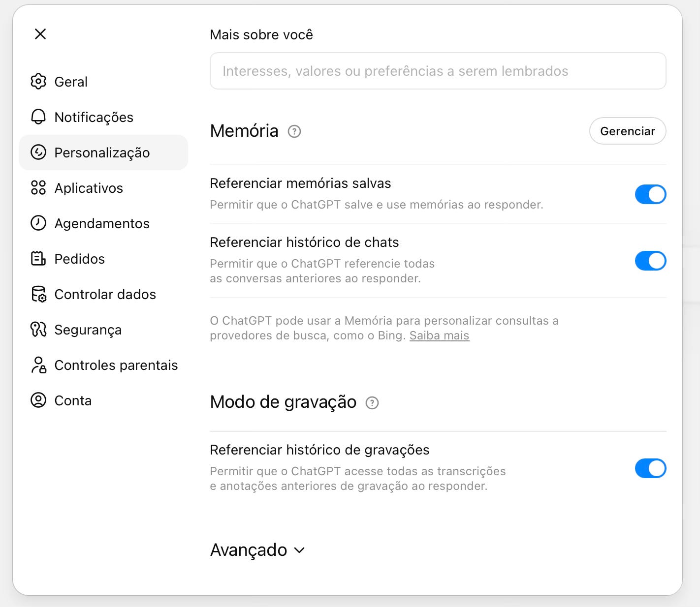Focus the Mais sobre você text field

click(x=438, y=71)
